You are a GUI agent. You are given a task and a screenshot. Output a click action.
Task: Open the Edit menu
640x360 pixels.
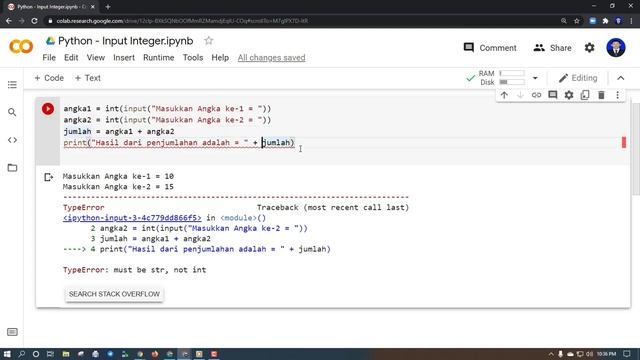coord(71,58)
